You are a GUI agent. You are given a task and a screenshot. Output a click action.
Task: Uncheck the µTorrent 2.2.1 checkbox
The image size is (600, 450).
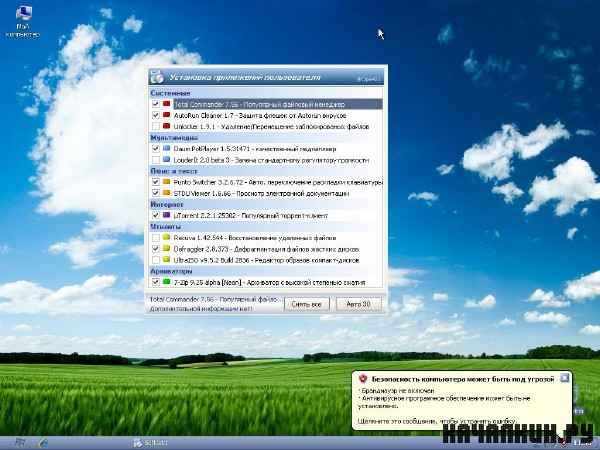(x=155, y=215)
